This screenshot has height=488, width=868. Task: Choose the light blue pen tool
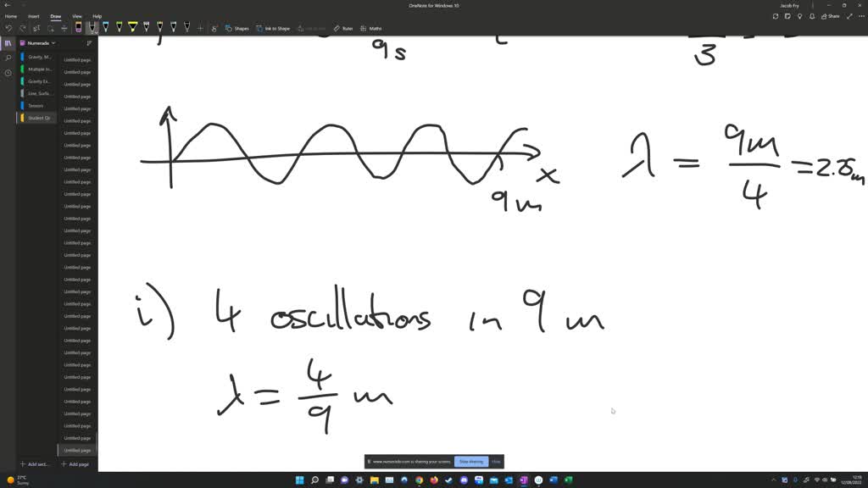[x=106, y=27]
